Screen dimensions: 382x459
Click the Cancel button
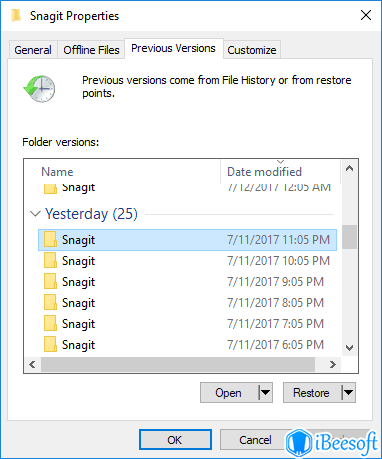(x=255, y=440)
